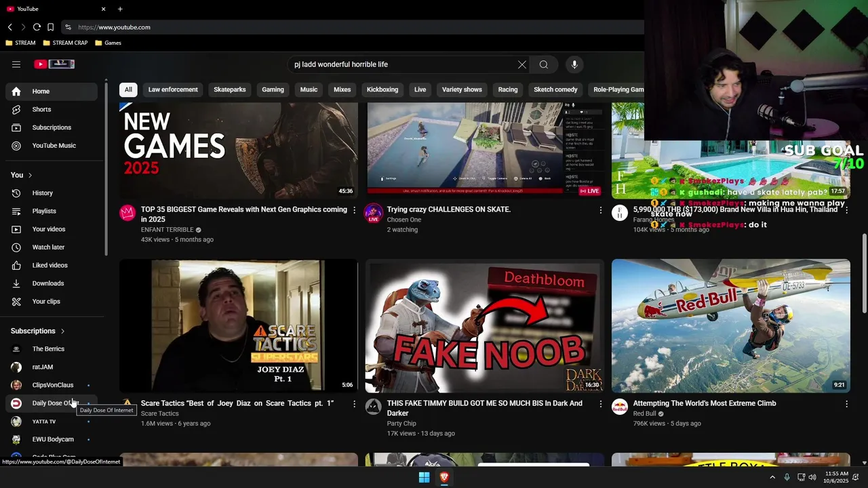Select the All filter chip
The height and width of the screenshot is (488, 868).
point(128,89)
